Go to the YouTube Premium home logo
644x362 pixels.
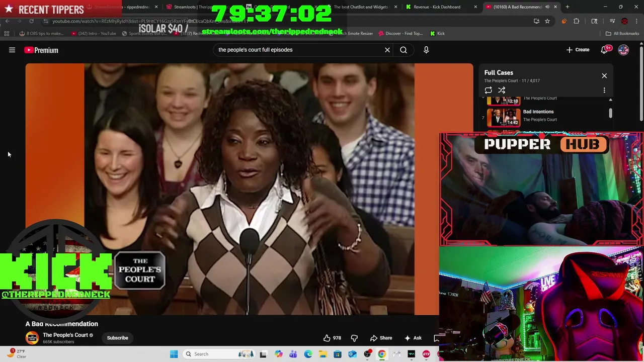(x=41, y=50)
